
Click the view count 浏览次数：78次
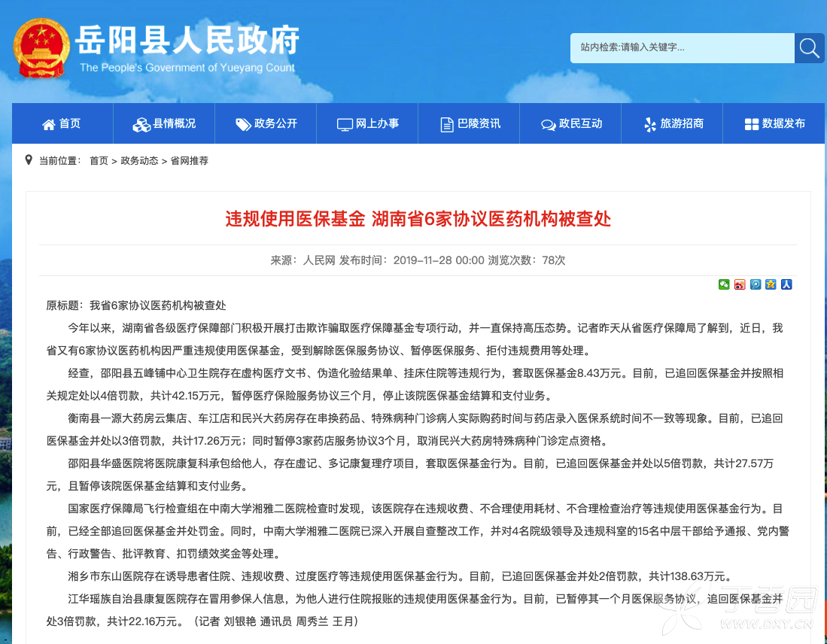[x=526, y=260]
